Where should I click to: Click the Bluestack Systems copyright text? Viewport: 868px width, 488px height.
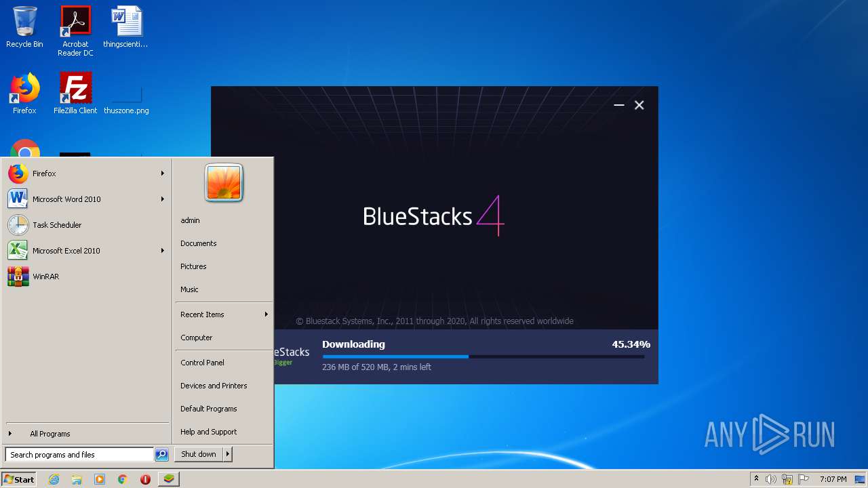[435, 321]
